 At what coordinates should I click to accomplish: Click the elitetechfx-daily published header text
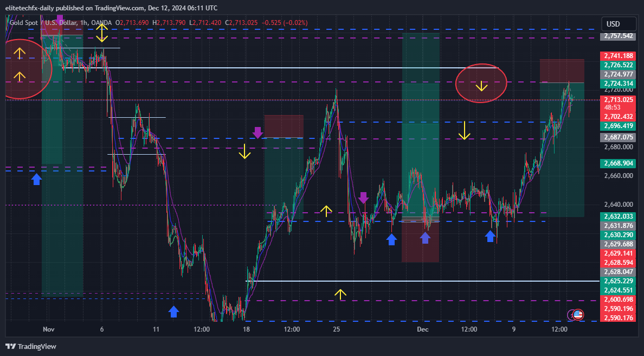pyautogui.click(x=111, y=8)
